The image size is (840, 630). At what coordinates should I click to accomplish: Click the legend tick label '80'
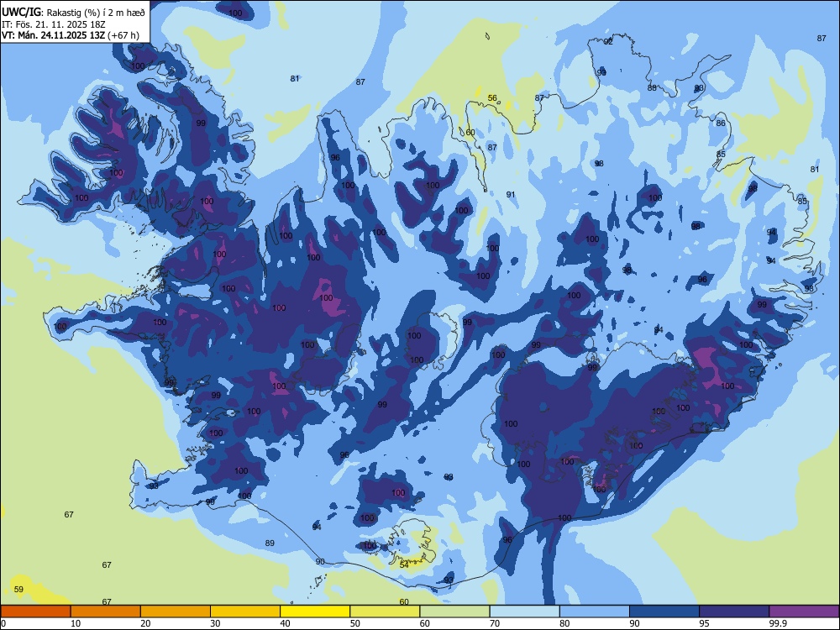tap(564, 623)
